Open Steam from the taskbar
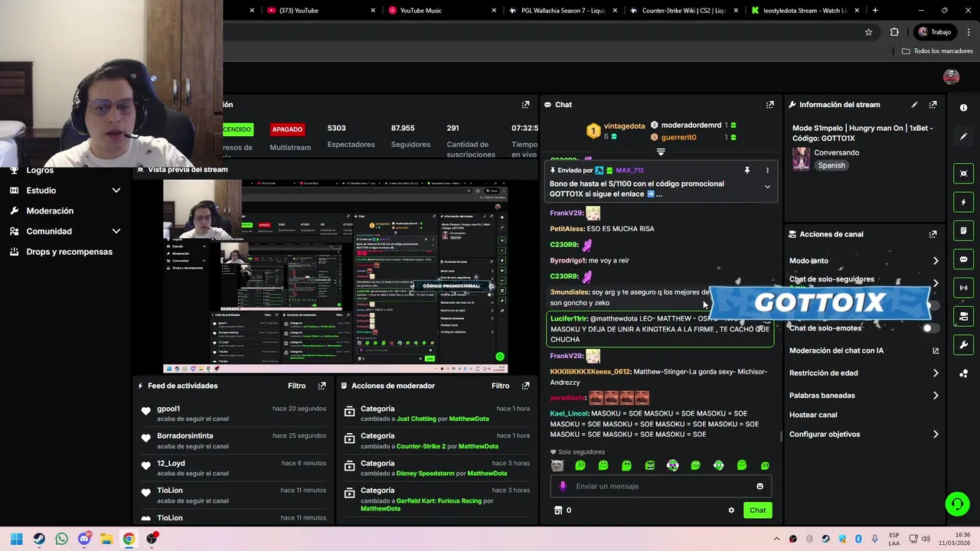This screenshot has width=980, height=551. point(39,539)
